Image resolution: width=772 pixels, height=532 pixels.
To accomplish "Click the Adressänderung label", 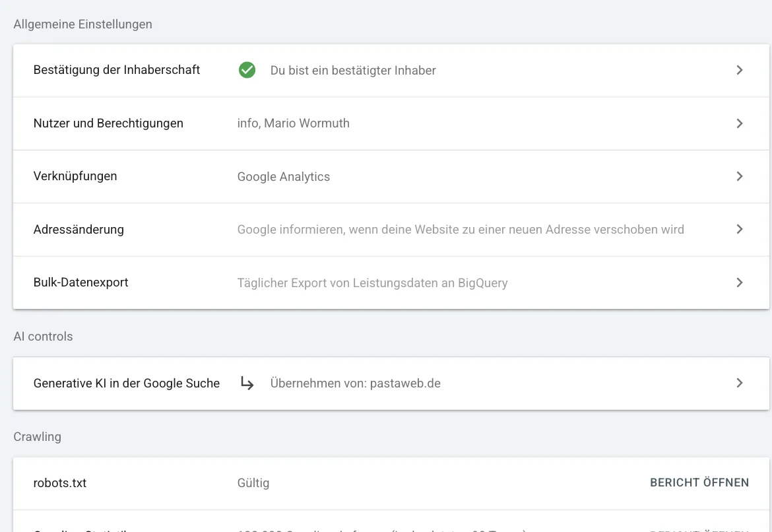I will point(79,230).
